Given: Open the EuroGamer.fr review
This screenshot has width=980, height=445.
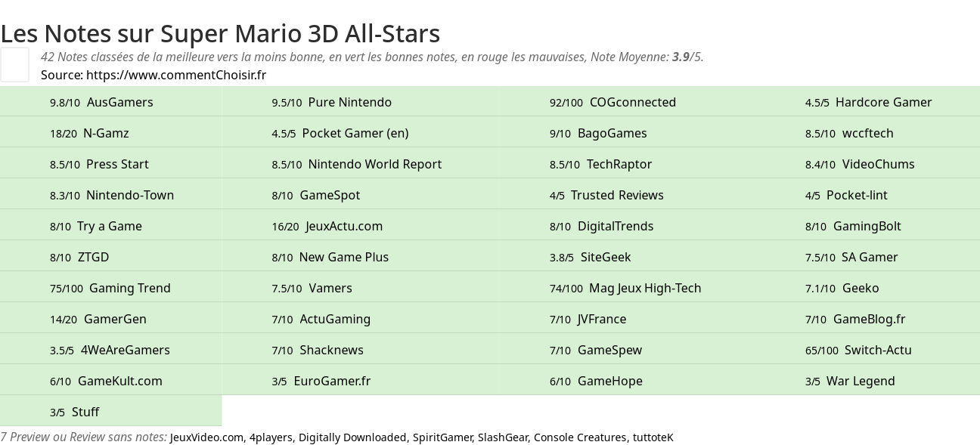Looking at the screenshot, I should coord(332,381).
